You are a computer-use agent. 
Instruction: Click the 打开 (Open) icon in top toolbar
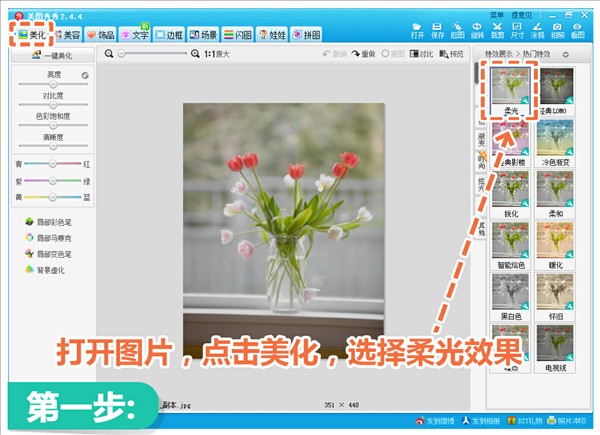tap(417, 30)
